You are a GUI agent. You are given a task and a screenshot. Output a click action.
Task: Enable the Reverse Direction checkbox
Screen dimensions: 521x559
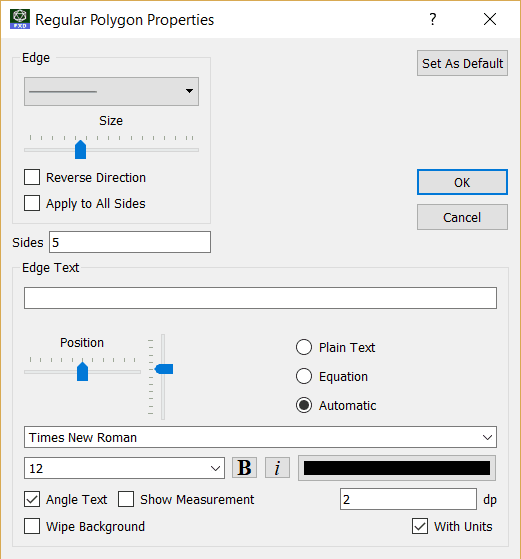pyautogui.click(x=32, y=177)
